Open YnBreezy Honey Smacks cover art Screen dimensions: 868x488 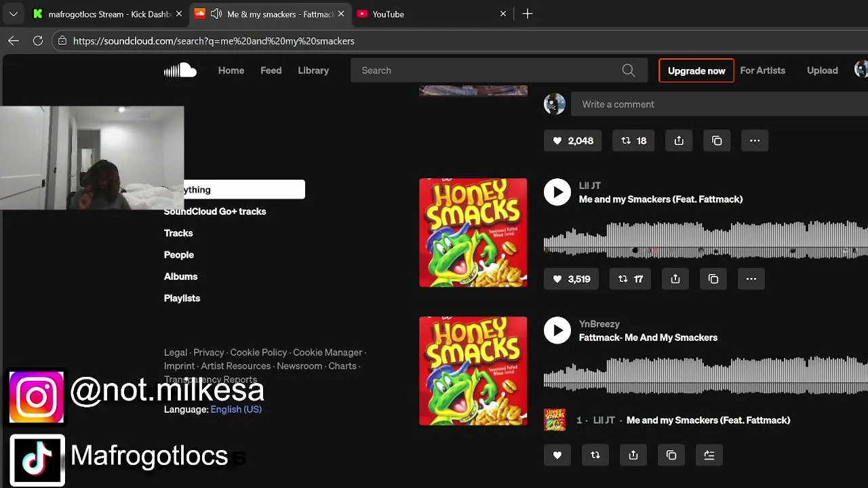point(473,371)
